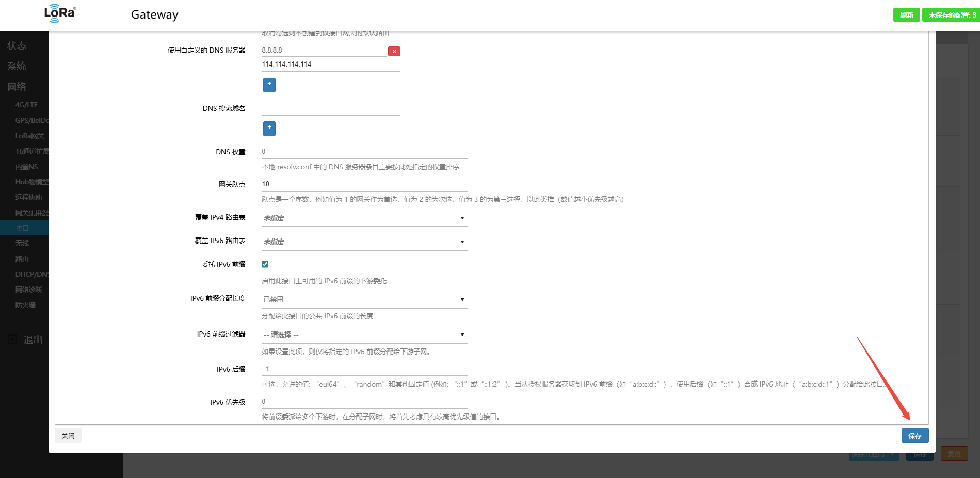
Task: Select 无线 in the sidebar
Action: [x=22, y=243]
